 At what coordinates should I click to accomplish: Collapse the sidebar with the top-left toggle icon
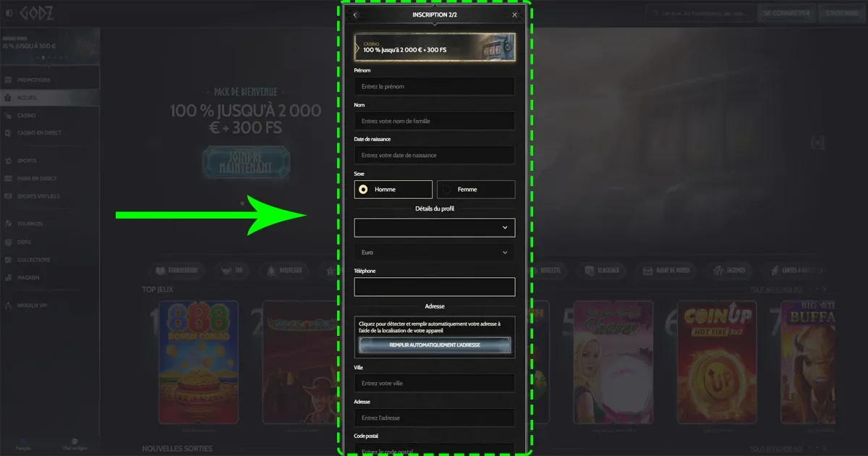[x=9, y=13]
